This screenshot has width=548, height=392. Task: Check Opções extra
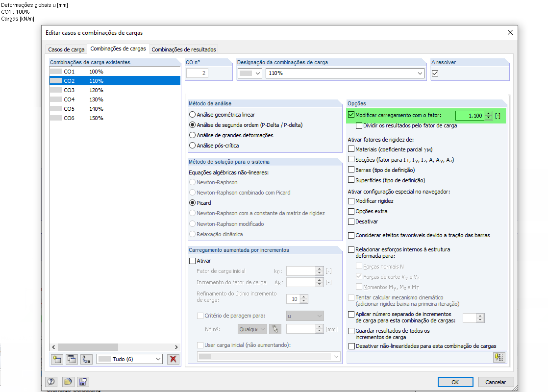pyautogui.click(x=351, y=211)
